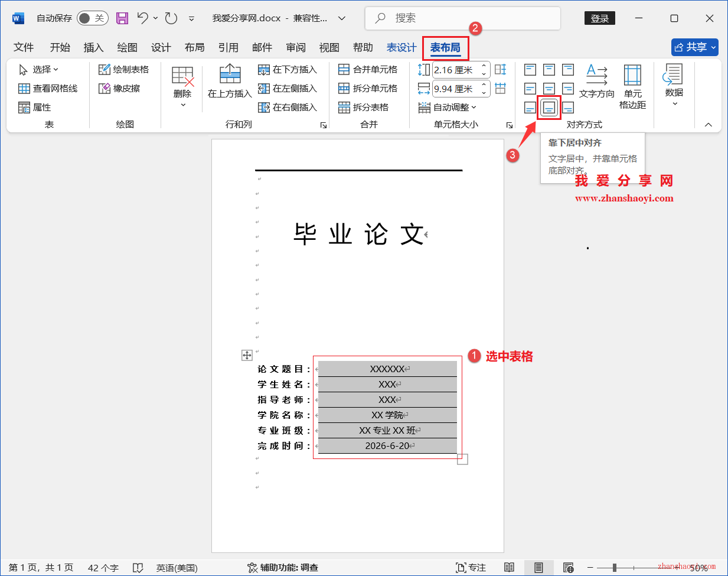
Task: Select align bottom-left icon
Action: point(530,108)
